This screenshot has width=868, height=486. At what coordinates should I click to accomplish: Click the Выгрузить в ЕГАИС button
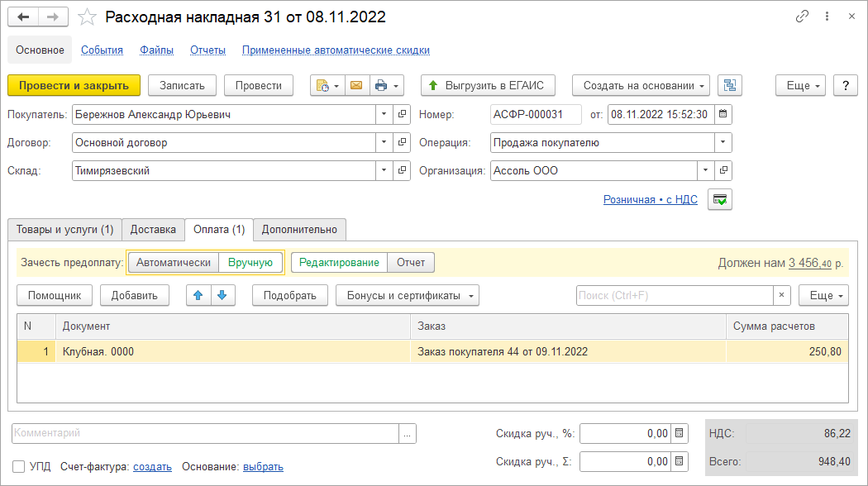click(x=488, y=85)
